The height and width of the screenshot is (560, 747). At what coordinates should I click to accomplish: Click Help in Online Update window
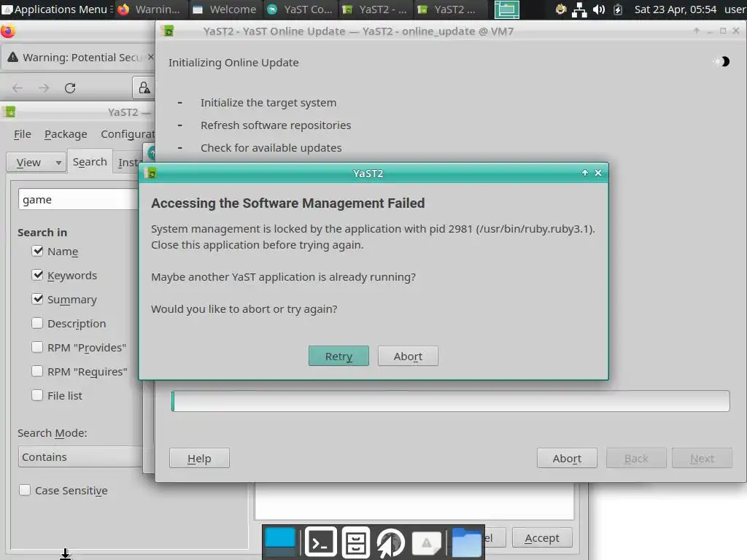coord(199,458)
